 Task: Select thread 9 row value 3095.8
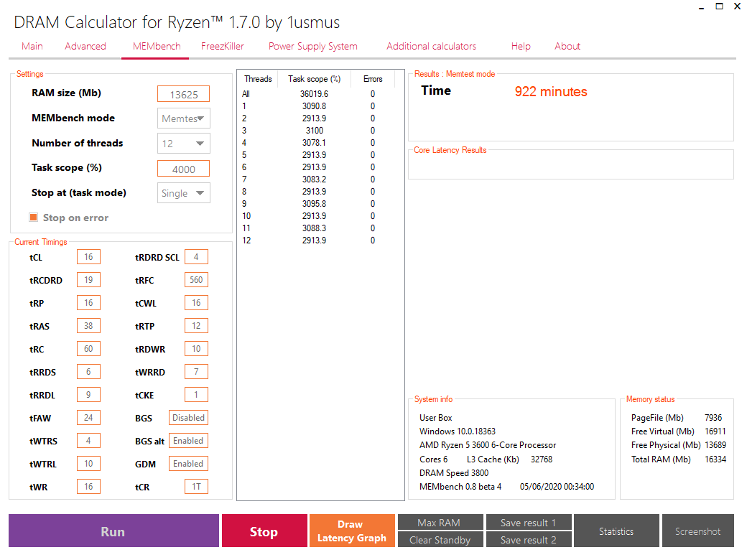click(x=314, y=204)
